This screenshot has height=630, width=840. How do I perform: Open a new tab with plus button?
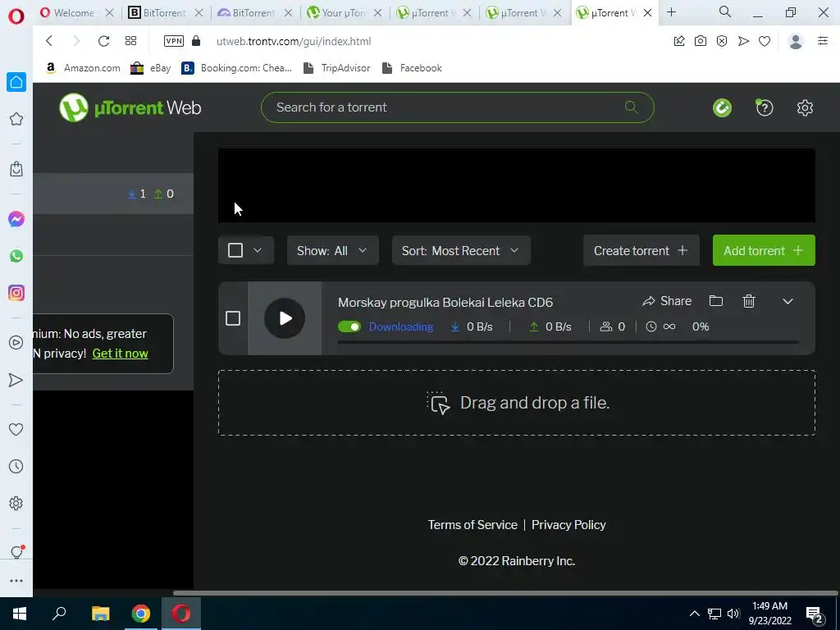(671, 12)
